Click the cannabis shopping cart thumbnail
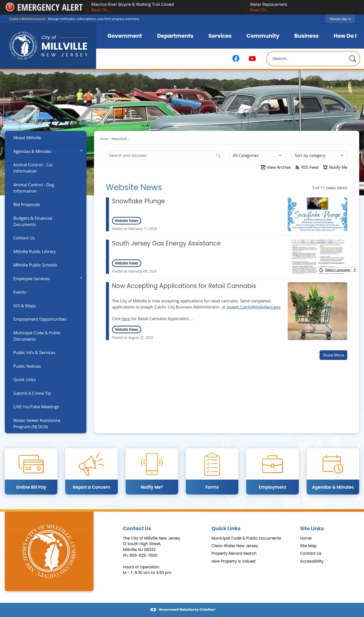The image size is (364, 617). click(317, 311)
